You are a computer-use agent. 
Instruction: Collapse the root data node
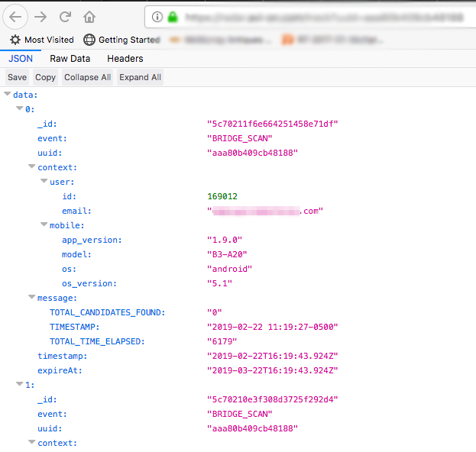tap(8, 95)
